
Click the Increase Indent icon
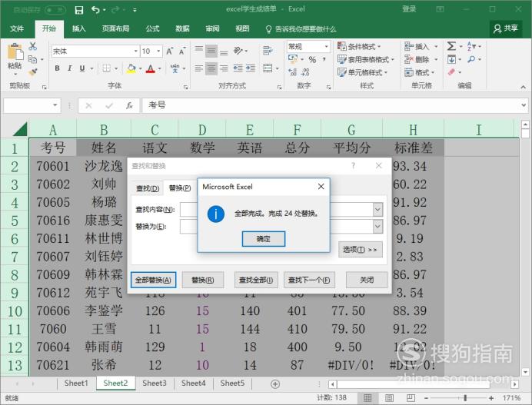(x=251, y=68)
